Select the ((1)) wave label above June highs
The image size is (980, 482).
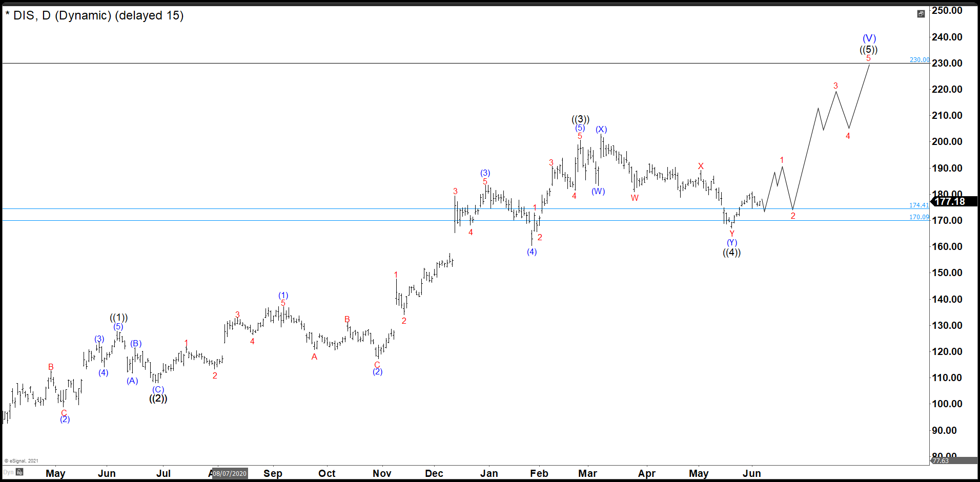(118, 318)
